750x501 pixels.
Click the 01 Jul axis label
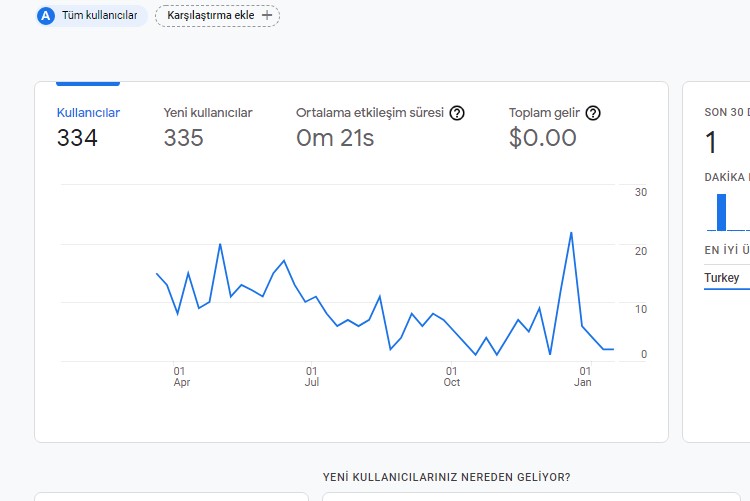coord(312,377)
